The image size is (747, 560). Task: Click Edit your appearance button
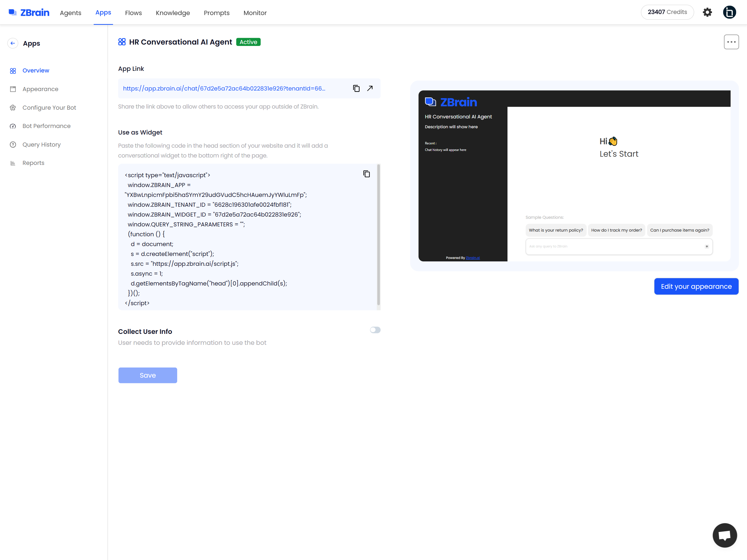point(696,286)
